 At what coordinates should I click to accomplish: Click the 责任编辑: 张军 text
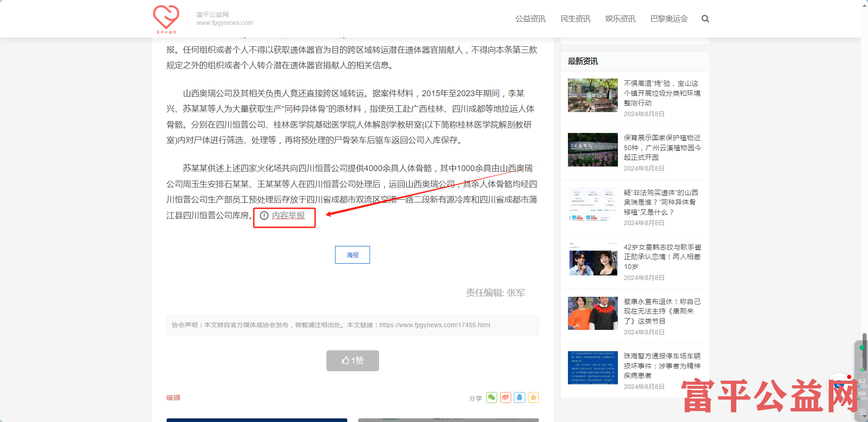tap(495, 293)
